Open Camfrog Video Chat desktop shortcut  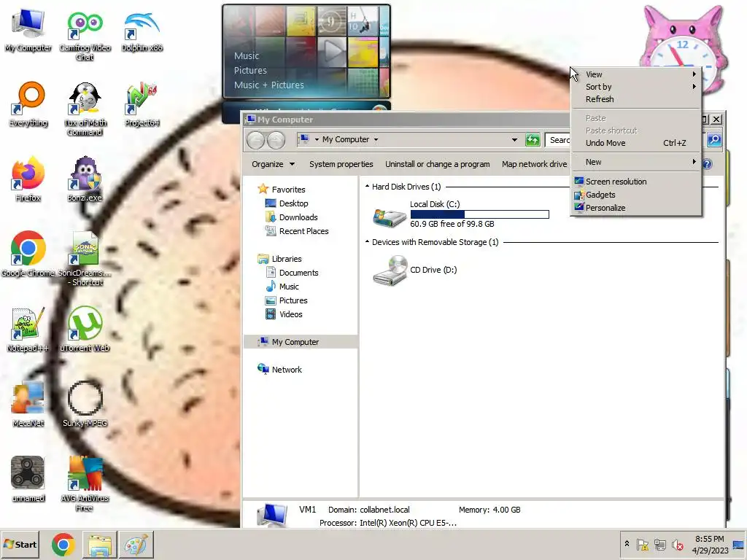pos(85,34)
